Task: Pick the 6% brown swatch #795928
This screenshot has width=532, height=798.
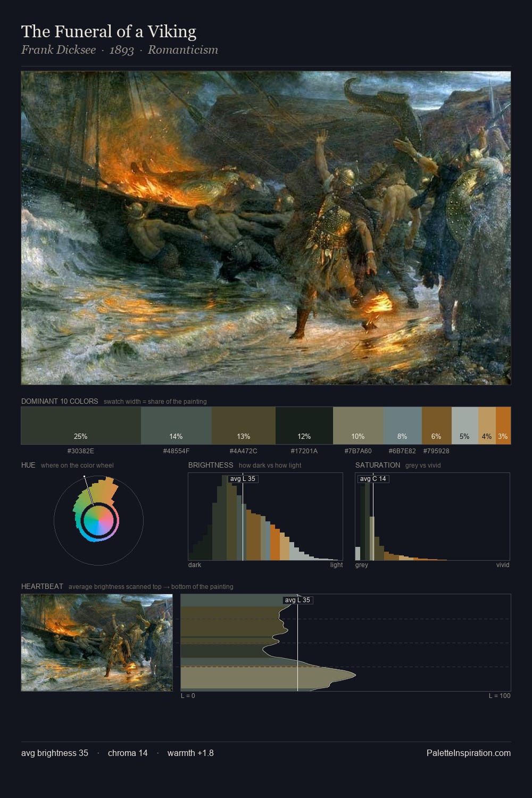Action: [437, 426]
